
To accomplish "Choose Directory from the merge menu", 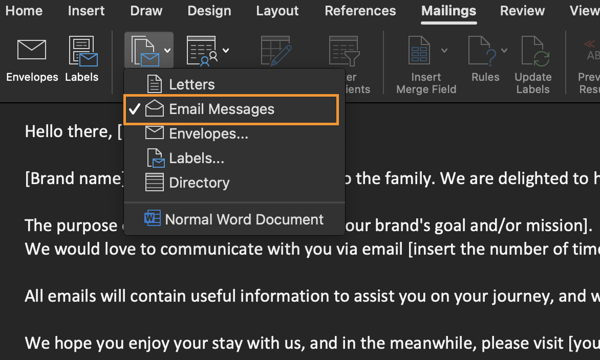I will click(234, 182).
